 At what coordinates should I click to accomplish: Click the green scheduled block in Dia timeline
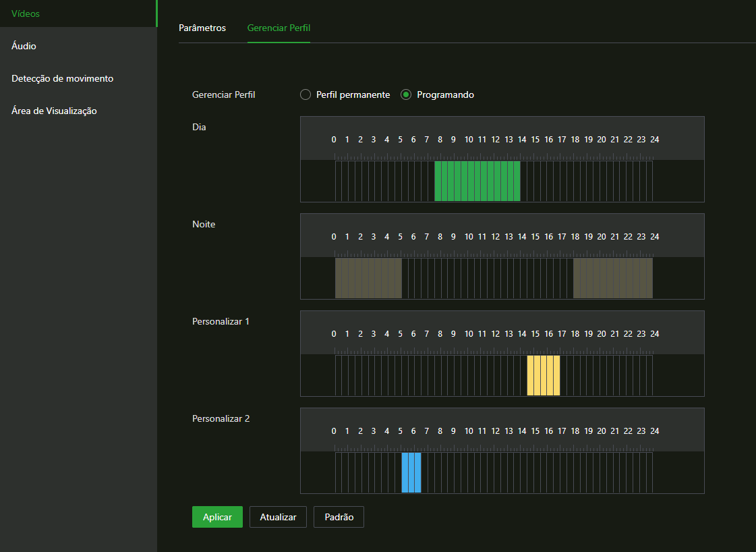[477, 181]
